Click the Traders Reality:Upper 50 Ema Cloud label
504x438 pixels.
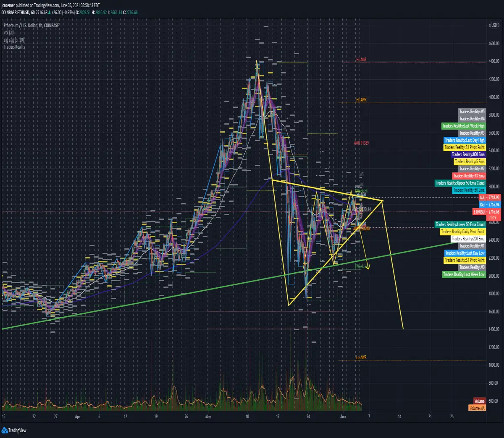460,183
